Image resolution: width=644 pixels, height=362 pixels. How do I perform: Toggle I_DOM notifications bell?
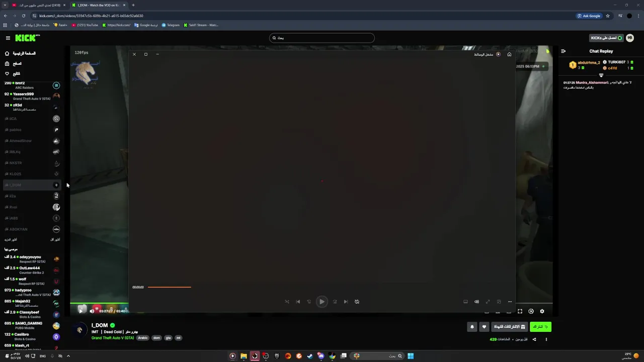[x=472, y=327]
